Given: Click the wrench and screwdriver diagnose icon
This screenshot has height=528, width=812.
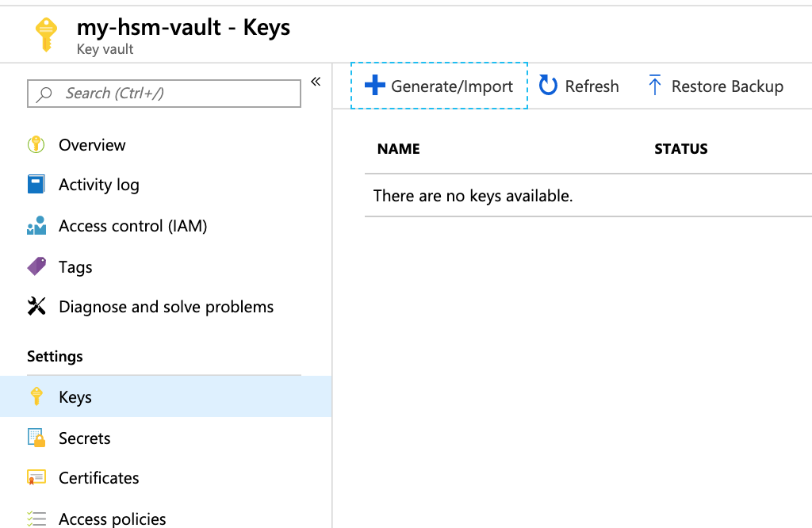Looking at the screenshot, I should tap(36, 307).
